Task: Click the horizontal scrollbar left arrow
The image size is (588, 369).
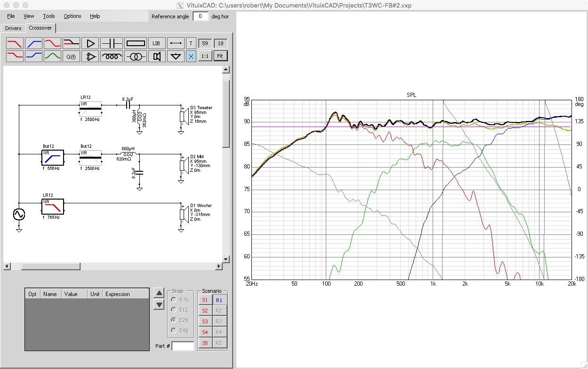Action: pos(7,266)
